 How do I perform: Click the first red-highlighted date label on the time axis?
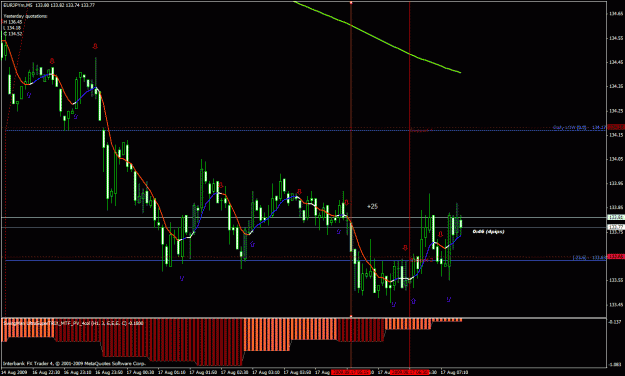(351, 372)
